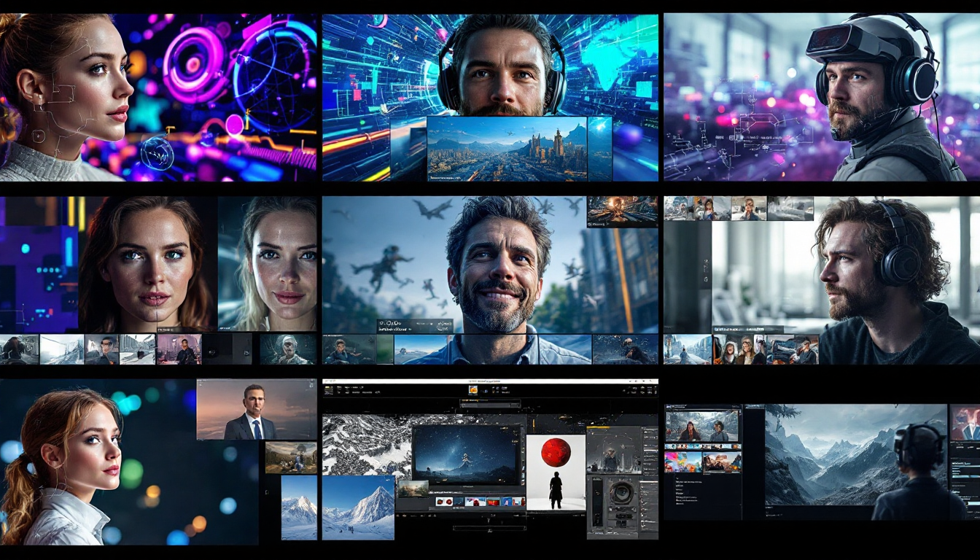
Task: Click the play button overlay on the woman's neck
Action: [39, 136]
